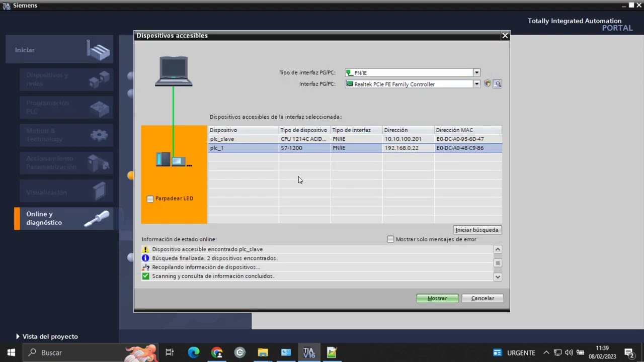Open interface configuration shield icon
This screenshot has width=644, height=362.
coord(487,84)
